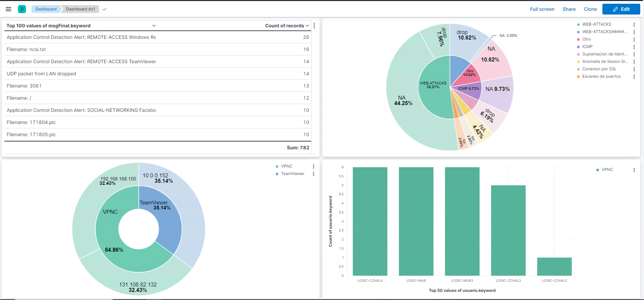Go to the Dashboard breadcrumb
Viewport: 644px width, 300px height.
tap(46, 9)
